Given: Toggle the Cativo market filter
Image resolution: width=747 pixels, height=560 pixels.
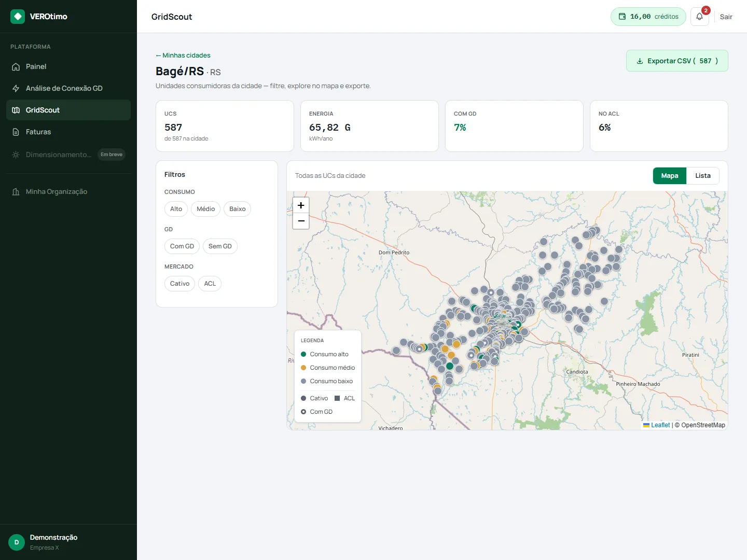Looking at the screenshot, I should 180,284.
